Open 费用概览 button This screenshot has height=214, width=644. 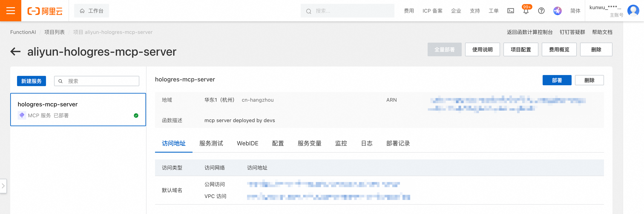coord(559,50)
